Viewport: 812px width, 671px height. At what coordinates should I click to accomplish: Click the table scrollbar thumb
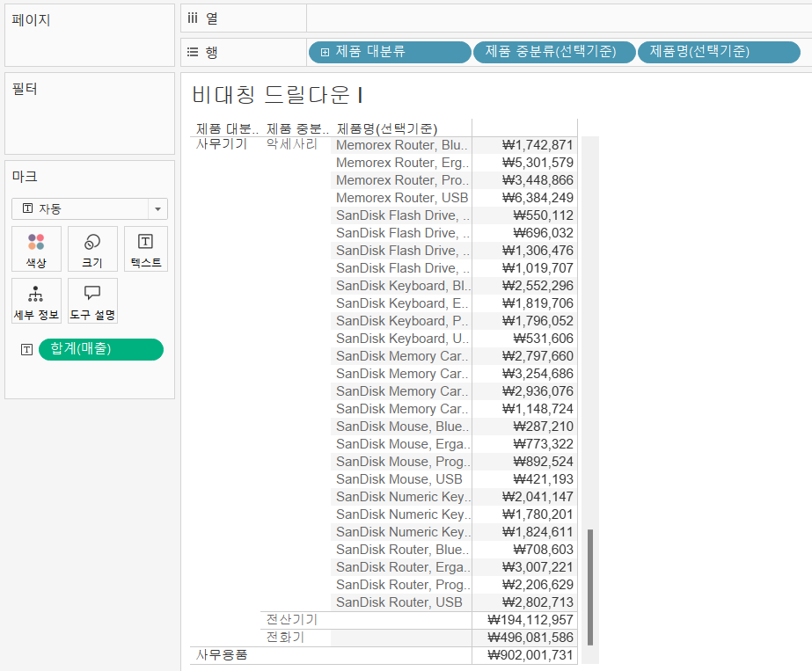tap(590, 587)
